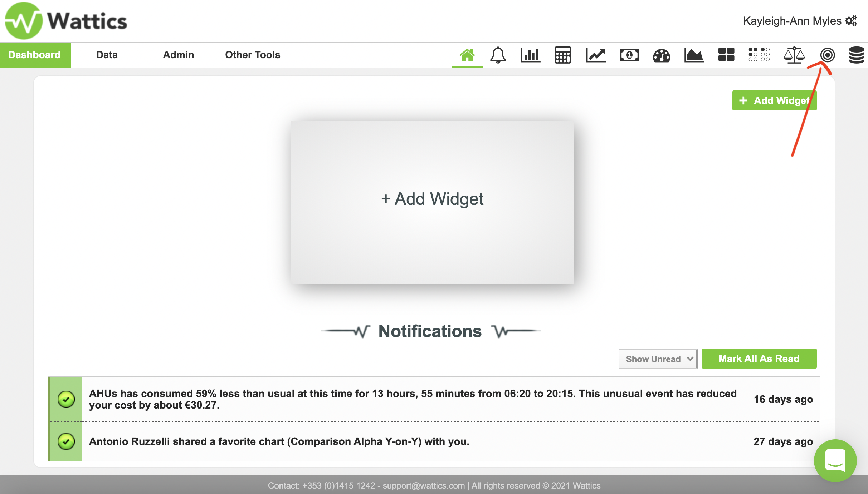Open the Other Tools menu

pos(253,55)
